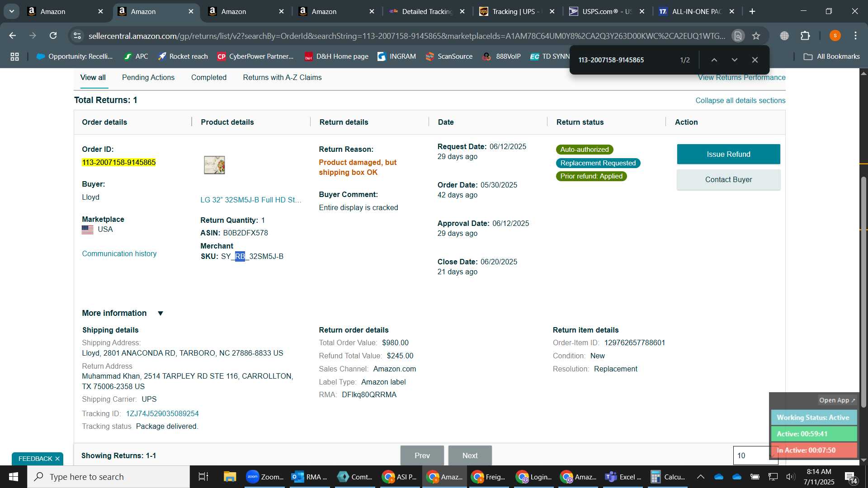Go to previous find result
Viewport: 868px width, 488px height.
714,60
